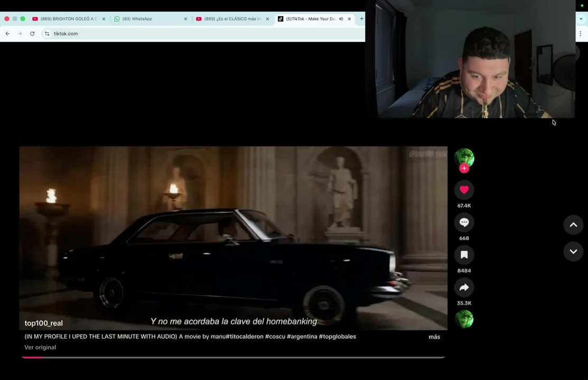Follow creator with the red plus badge
Image resolution: width=588 pixels, height=380 pixels.
(x=464, y=168)
